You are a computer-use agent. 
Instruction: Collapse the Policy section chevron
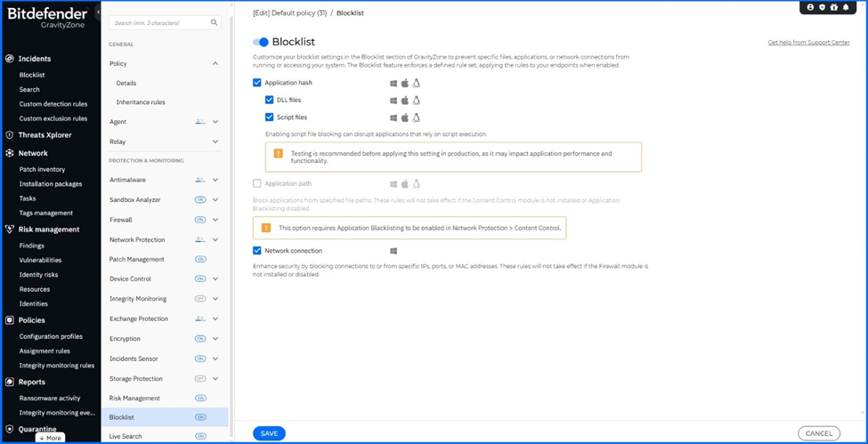tap(215, 64)
